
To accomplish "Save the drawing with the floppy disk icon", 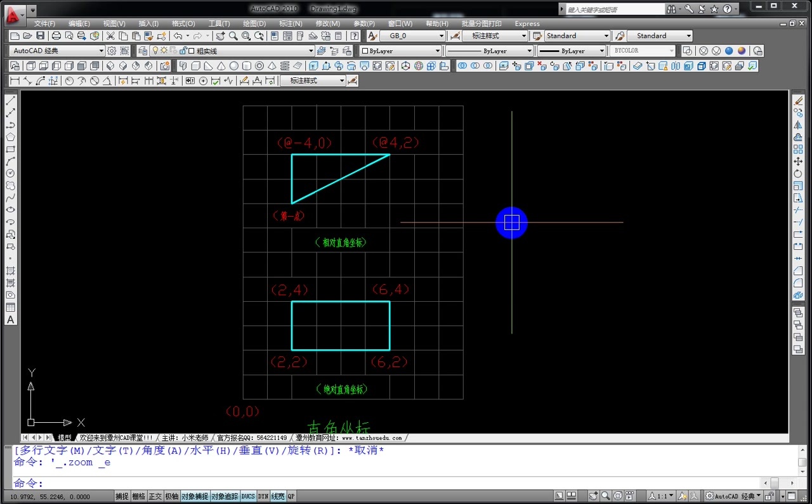I will click(41, 36).
